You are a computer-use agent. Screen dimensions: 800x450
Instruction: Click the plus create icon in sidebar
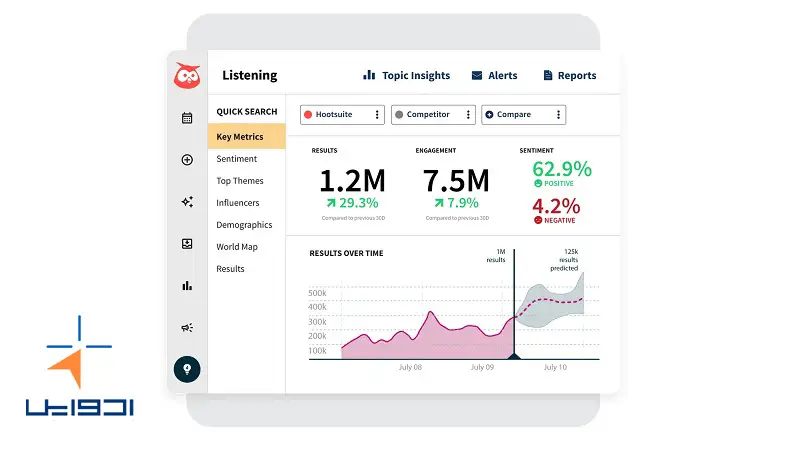coord(187,160)
